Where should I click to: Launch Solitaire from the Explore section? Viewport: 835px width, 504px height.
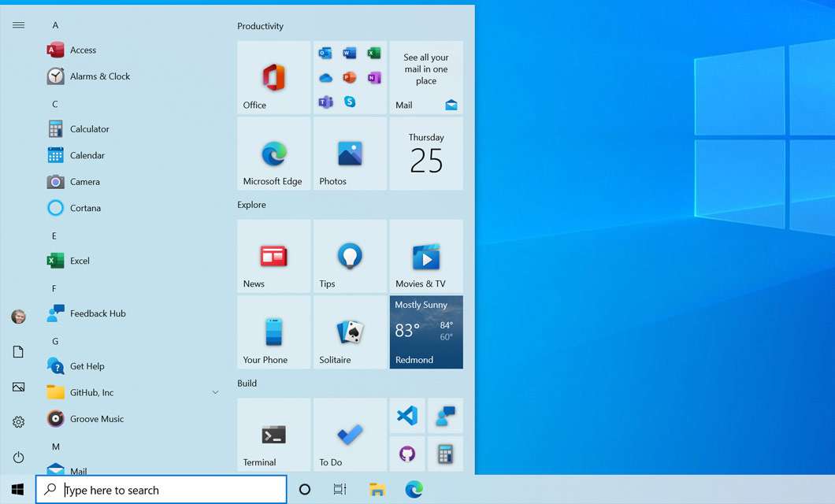(x=350, y=332)
